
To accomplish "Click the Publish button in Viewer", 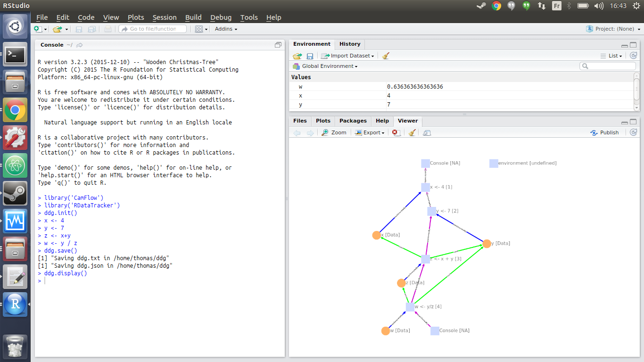I will coord(604,132).
